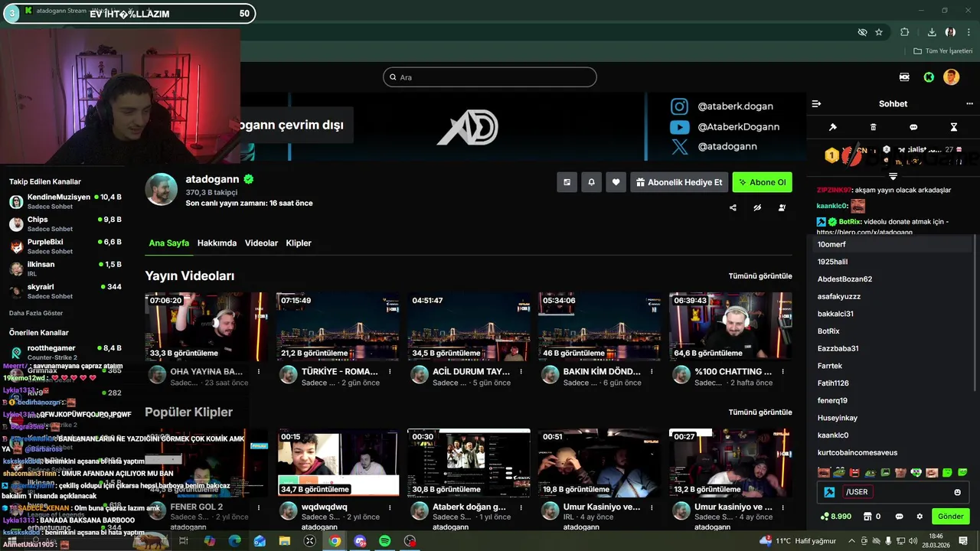
Task: Open the 07:06:20 OHA YAYINA video thumbnail
Action: point(207,327)
